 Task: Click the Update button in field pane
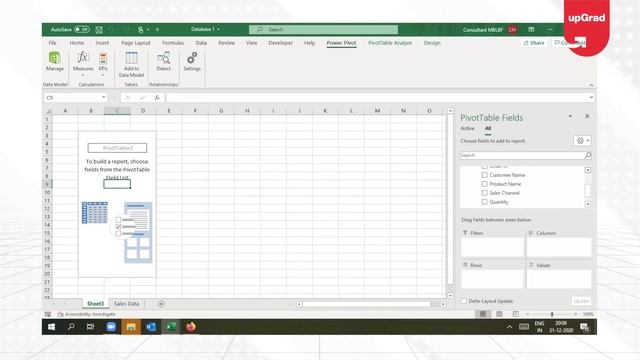click(581, 301)
